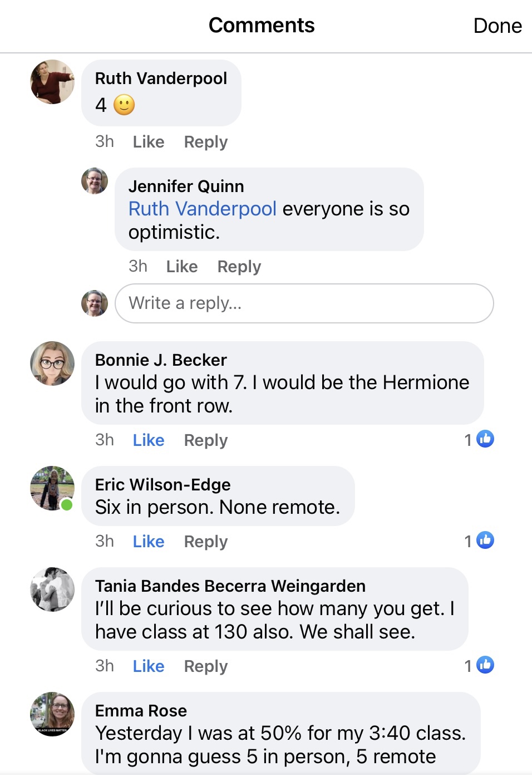Tap the Emma Rose name link
This screenshot has height=776, width=532.
(x=141, y=711)
